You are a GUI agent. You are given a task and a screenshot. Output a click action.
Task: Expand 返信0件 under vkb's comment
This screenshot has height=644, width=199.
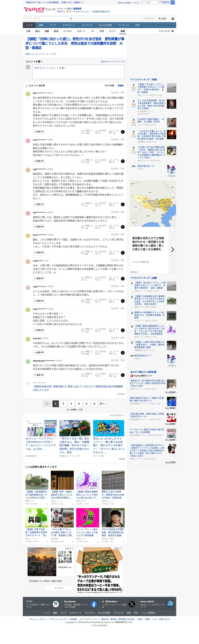[x=39, y=301]
